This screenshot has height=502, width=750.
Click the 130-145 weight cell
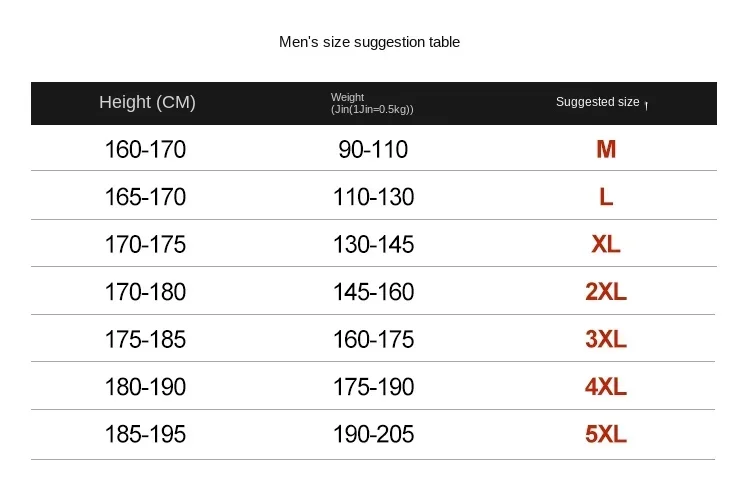click(x=373, y=244)
